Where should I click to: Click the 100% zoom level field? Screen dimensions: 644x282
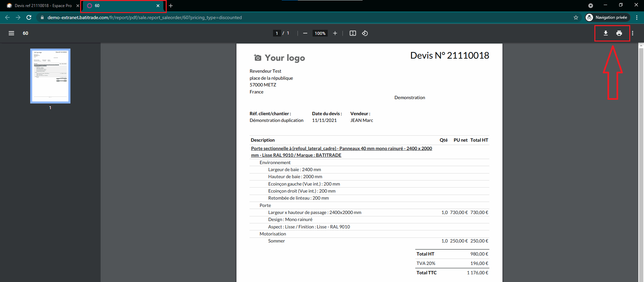[320, 33]
